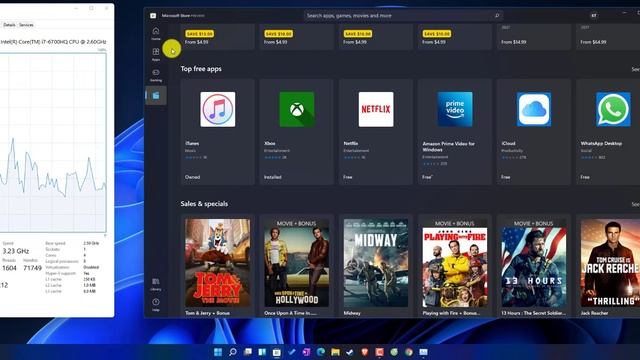Open Tom & Jerry movie poster
Viewport: 640px width, 360px height.
click(x=218, y=263)
